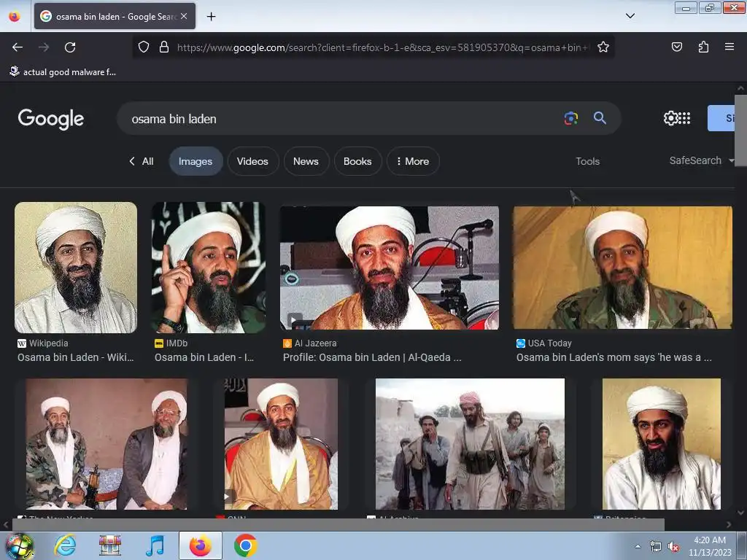This screenshot has height=560, width=747.
Task: Click the scroll down arrow of vertical scrollbar
Action: click(x=740, y=513)
